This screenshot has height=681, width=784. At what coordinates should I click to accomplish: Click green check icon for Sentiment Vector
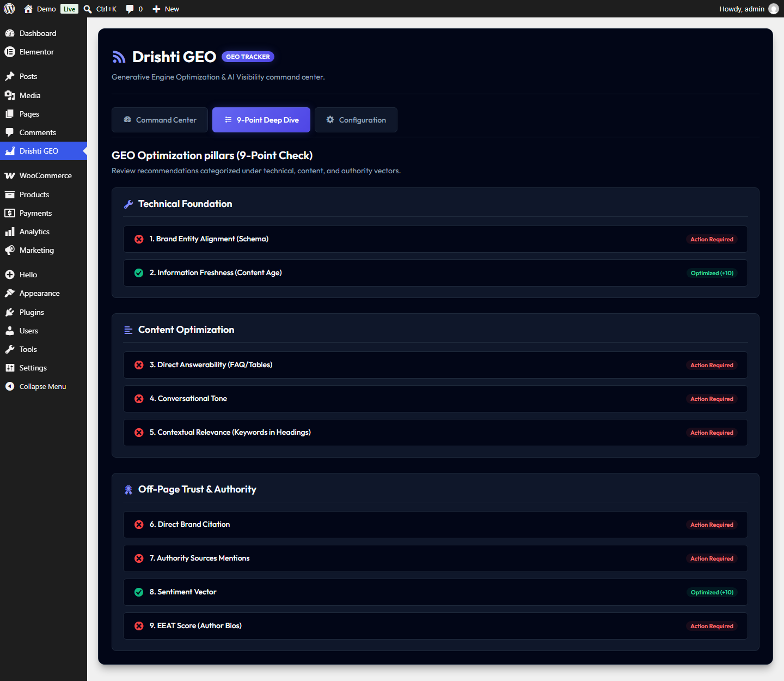[x=139, y=592]
